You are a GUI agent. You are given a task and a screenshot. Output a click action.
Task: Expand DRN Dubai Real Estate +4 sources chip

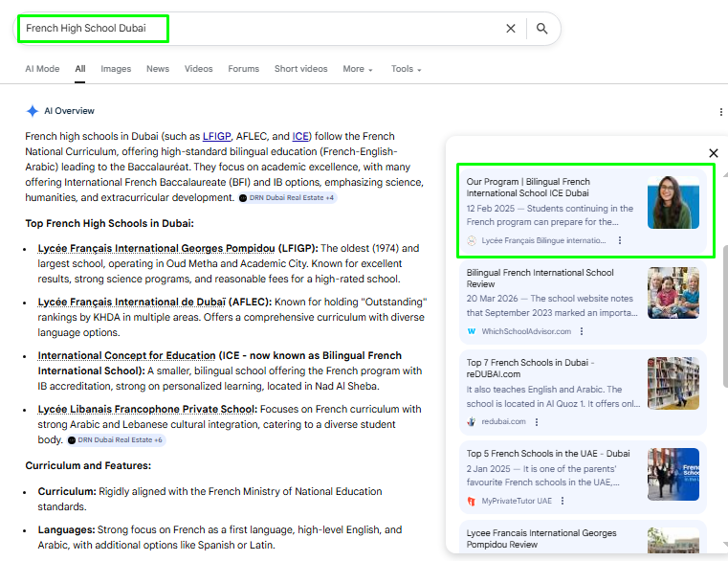point(287,198)
